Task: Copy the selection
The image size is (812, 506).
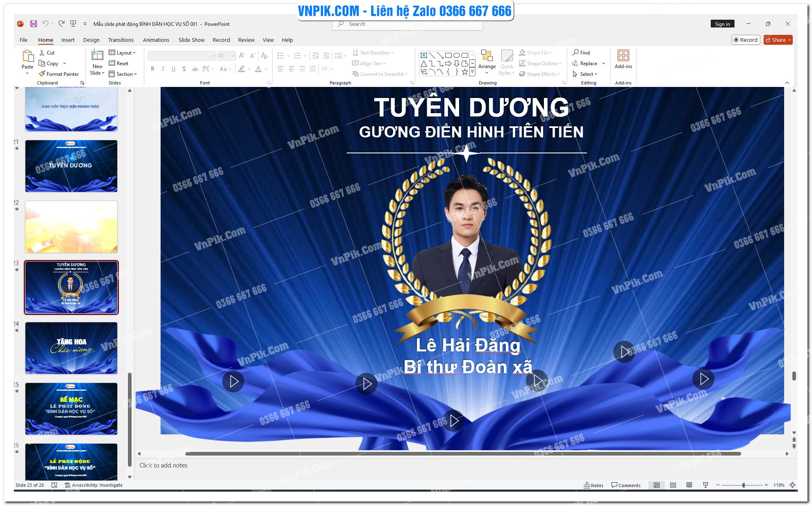Action: click(49, 63)
